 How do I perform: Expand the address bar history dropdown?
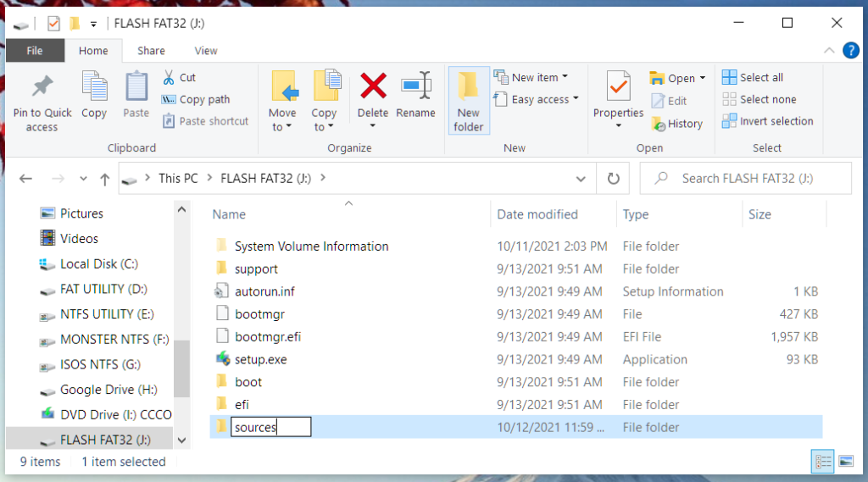coord(581,179)
